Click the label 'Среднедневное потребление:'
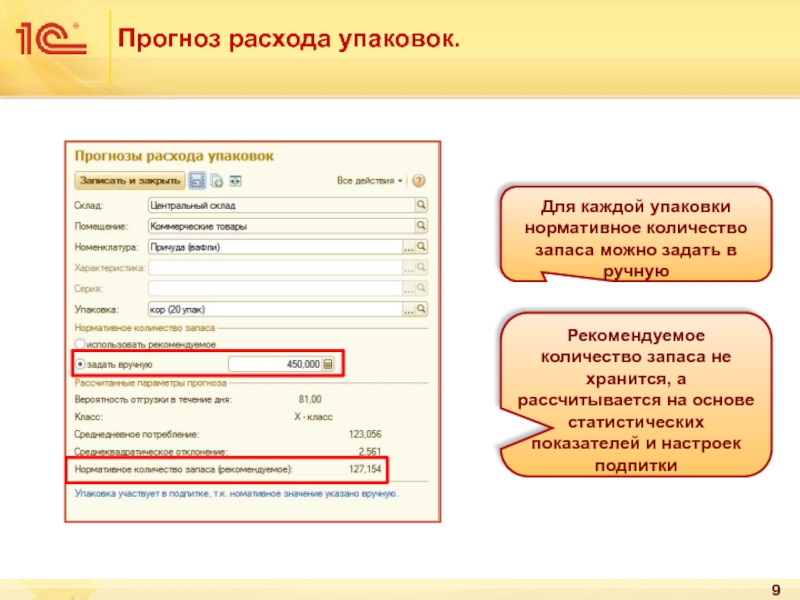 click(x=137, y=434)
